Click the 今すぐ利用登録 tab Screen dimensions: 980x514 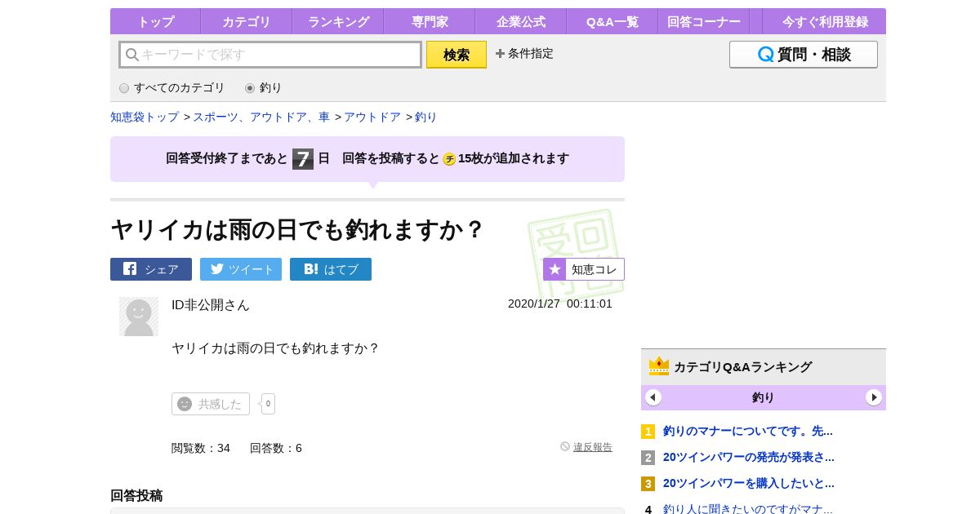[x=824, y=21]
